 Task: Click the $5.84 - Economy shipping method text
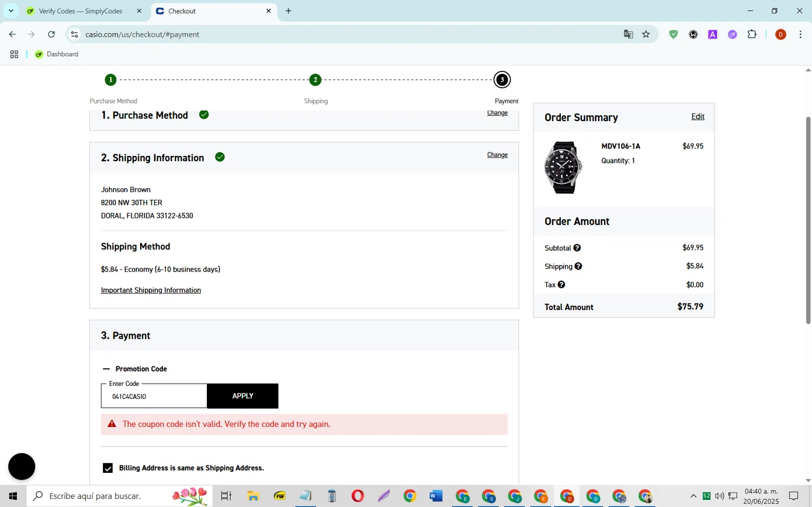click(x=160, y=269)
